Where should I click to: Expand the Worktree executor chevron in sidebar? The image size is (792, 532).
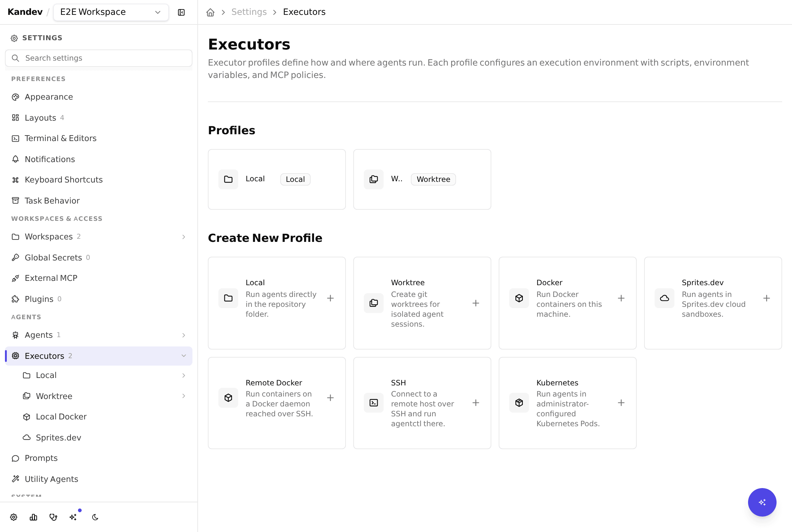183,396
